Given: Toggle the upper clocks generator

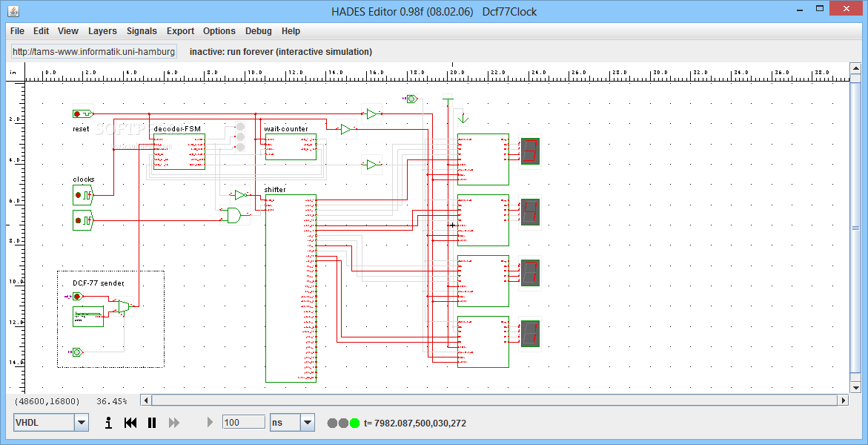Looking at the screenshot, I should 83,195.
